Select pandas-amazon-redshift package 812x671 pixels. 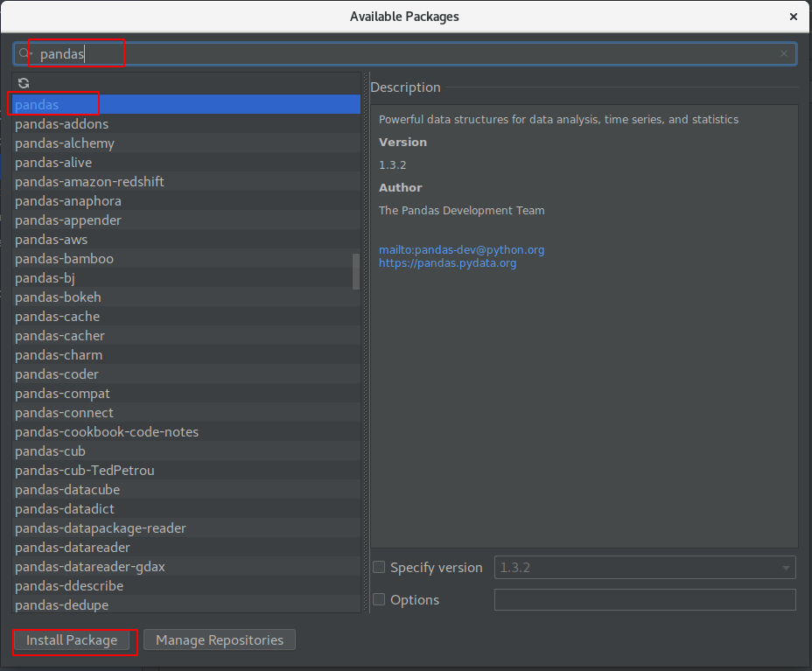pyautogui.click(x=186, y=181)
